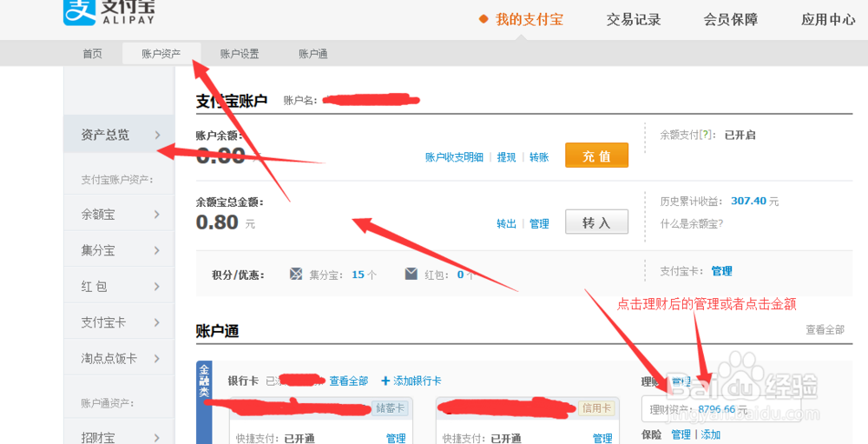Click the 余额支付 question mark help icon
Image resolution: width=868 pixels, height=444 pixels.
click(x=705, y=135)
